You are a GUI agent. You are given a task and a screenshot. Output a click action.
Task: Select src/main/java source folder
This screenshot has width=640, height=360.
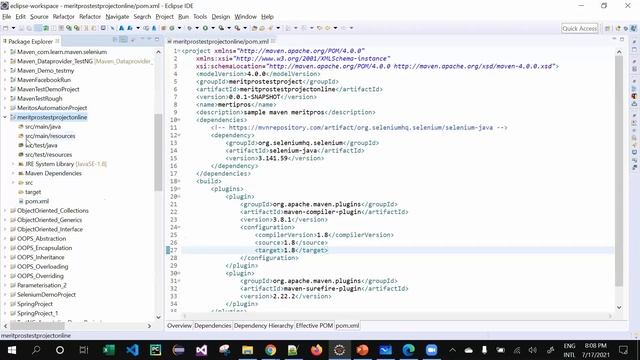43,127
